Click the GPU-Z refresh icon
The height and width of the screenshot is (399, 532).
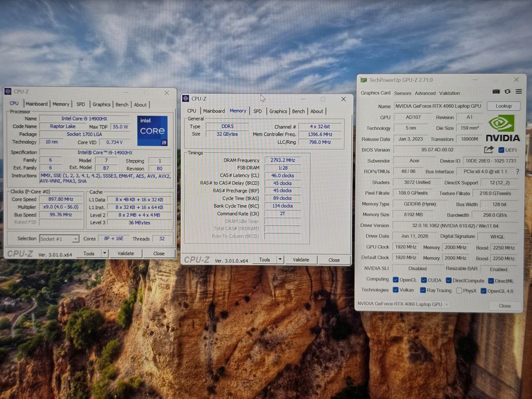point(507,92)
